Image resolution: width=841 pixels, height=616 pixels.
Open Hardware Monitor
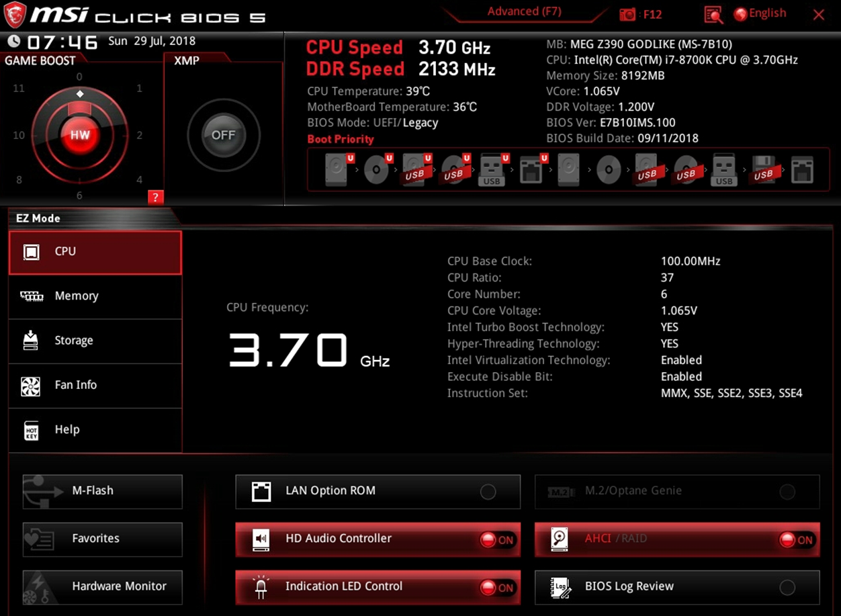102,586
